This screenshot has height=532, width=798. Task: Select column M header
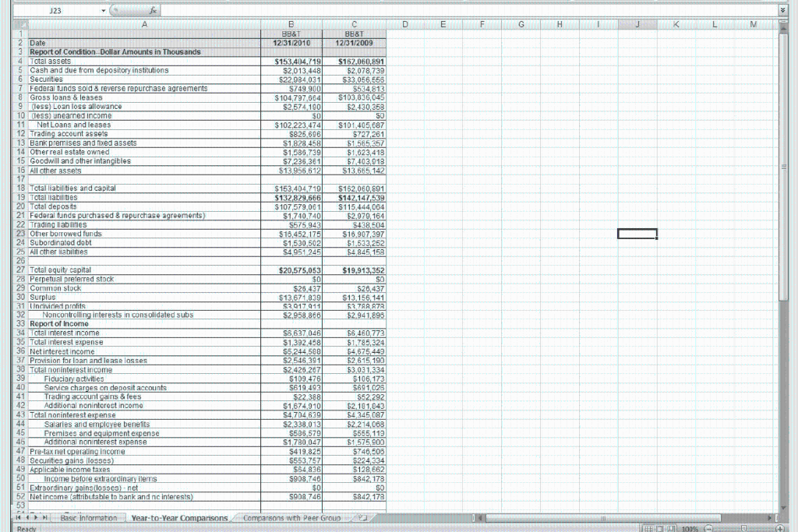(754, 24)
